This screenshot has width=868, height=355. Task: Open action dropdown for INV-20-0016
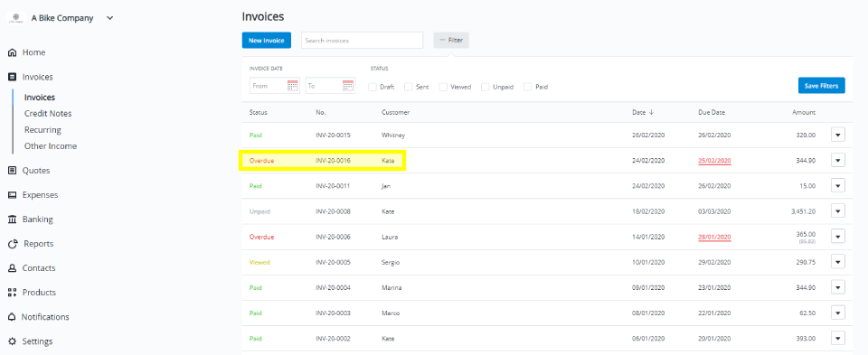(837, 161)
